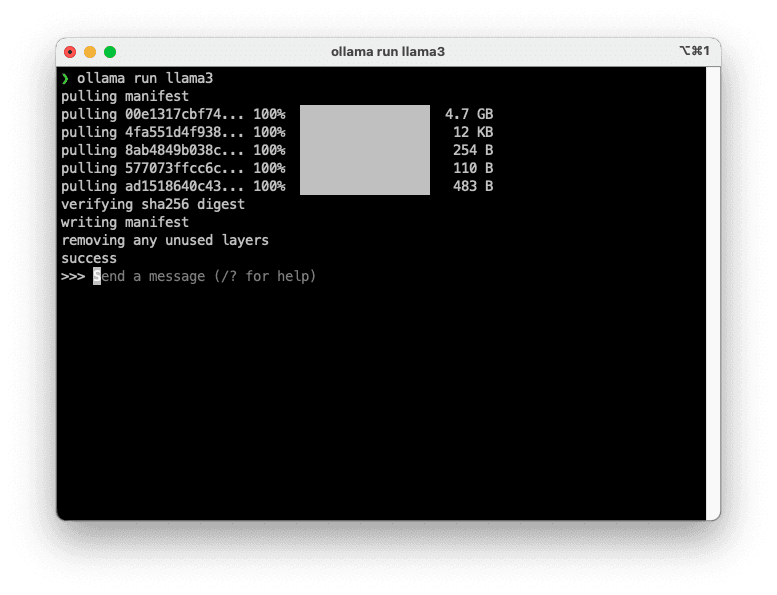Click the gray download progress bar block

coord(365,150)
